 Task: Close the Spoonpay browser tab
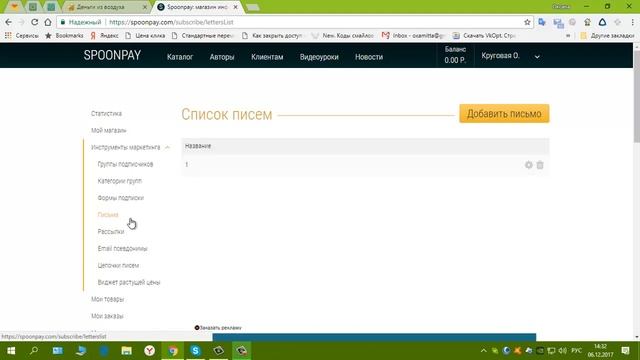pyautogui.click(x=236, y=7)
